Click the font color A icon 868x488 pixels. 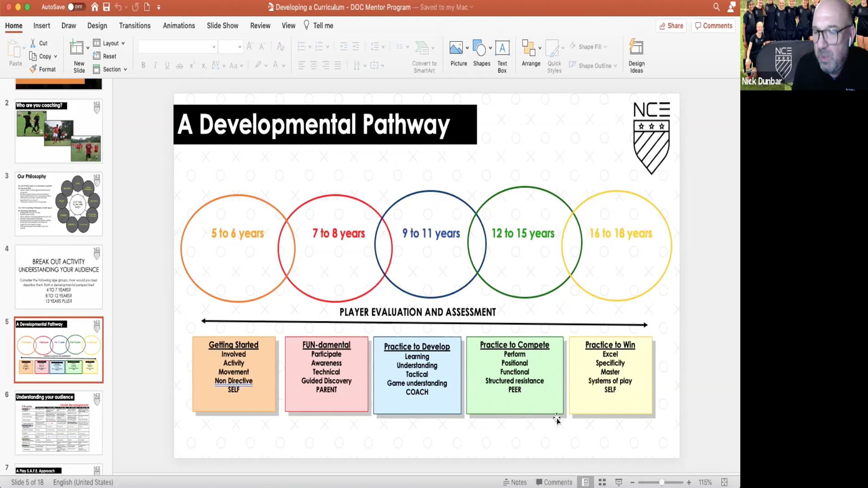[x=275, y=66]
